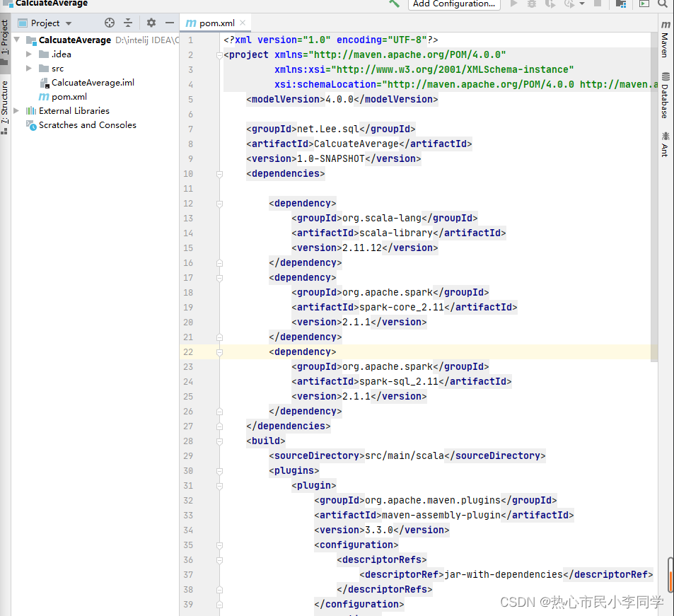This screenshot has width=674, height=616.
Task: Click the Maven icon for pom.xml in tree
Action: [x=44, y=97]
